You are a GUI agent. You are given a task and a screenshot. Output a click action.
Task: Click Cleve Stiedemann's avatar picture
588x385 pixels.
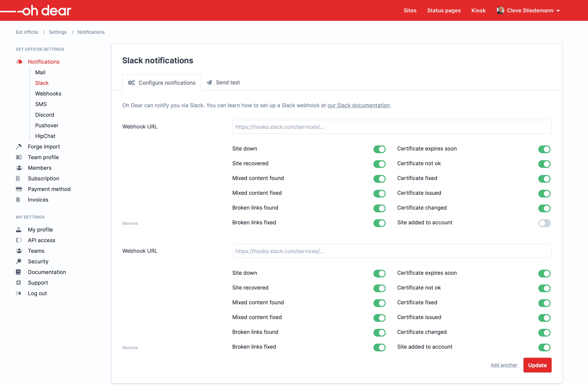click(x=500, y=10)
